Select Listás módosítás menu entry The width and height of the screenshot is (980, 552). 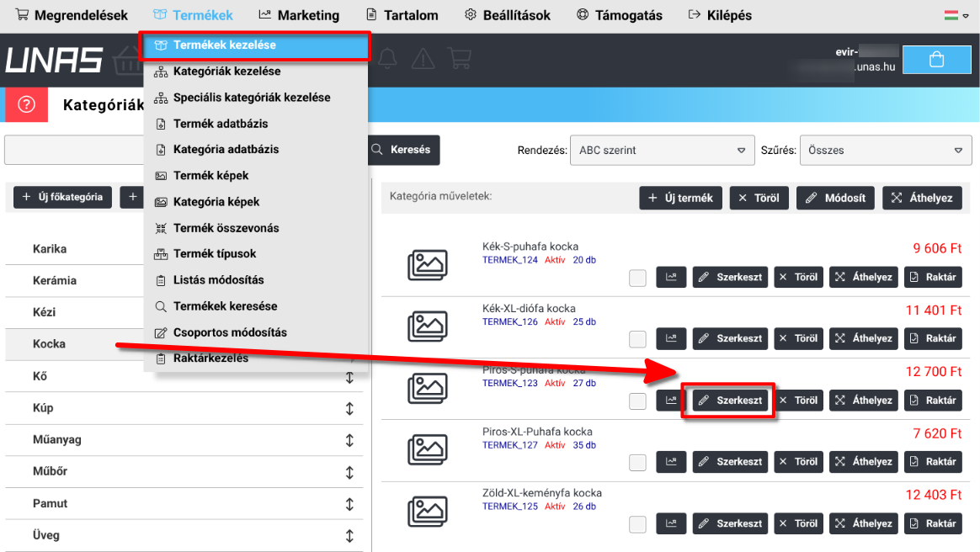(255, 279)
